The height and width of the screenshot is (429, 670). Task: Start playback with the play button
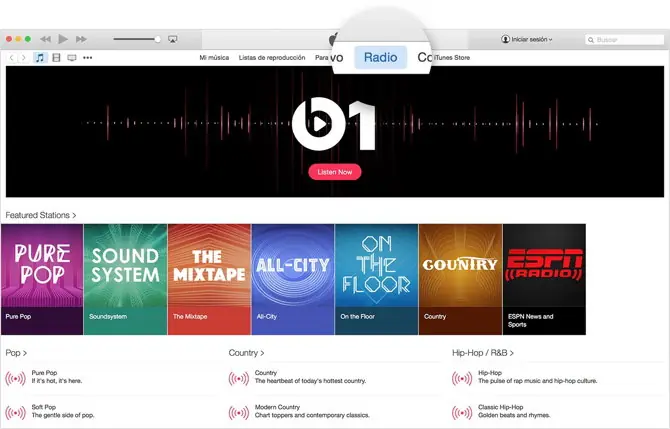tap(63, 39)
